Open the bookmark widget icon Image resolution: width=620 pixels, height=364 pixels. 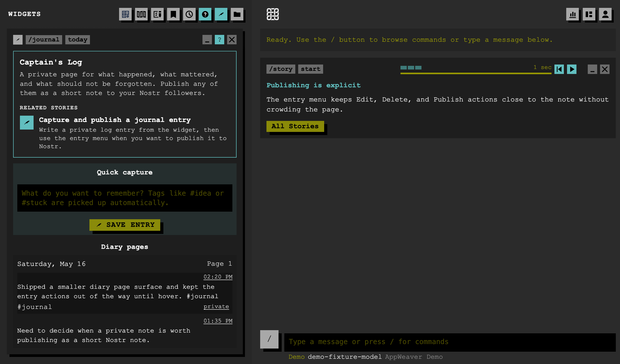pos(173,14)
